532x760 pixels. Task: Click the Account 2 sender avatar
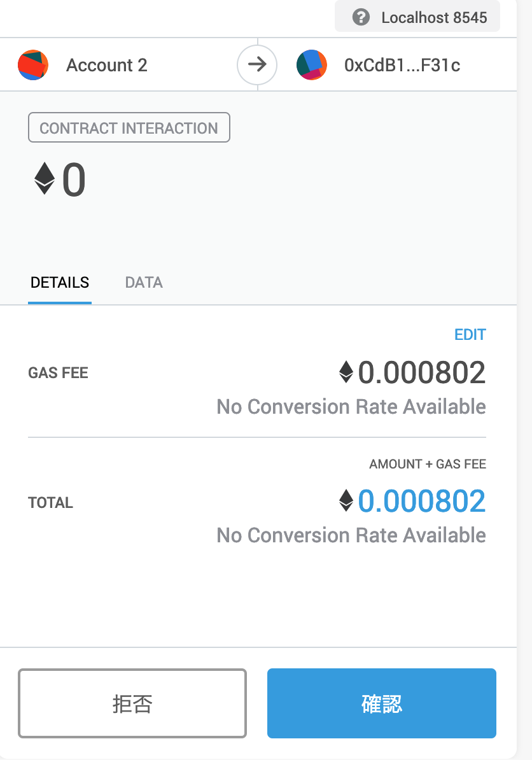(33, 65)
